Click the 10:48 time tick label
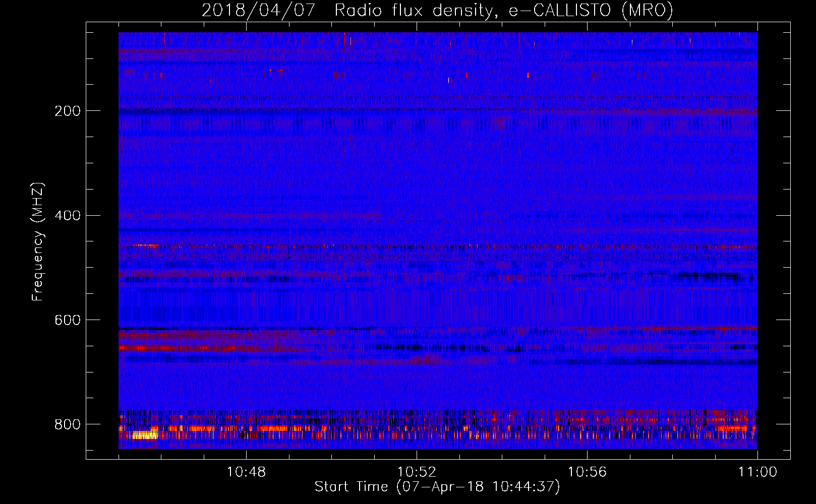The image size is (816, 504). point(246,472)
